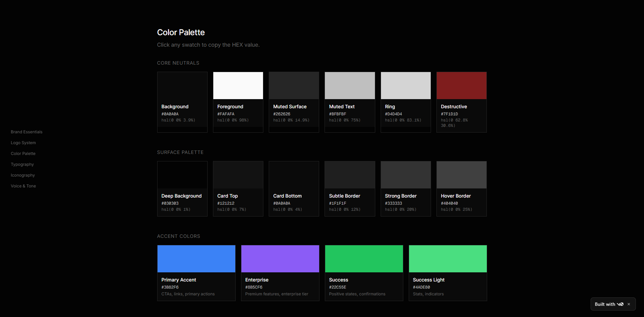Click the hex text #4ADE80
The height and width of the screenshot is (317, 644).
(422, 287)
